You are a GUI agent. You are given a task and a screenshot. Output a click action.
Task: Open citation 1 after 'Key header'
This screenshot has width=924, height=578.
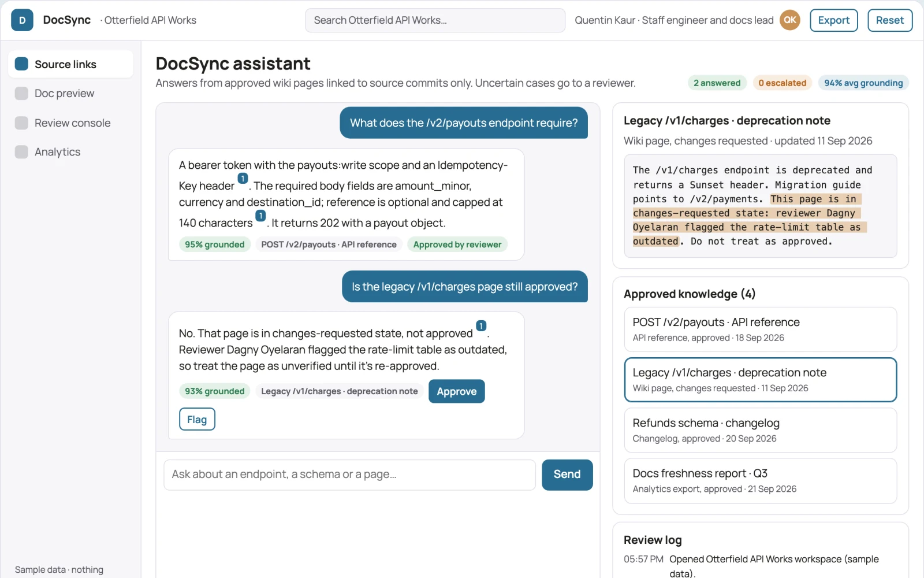click(x=243, y=179)
